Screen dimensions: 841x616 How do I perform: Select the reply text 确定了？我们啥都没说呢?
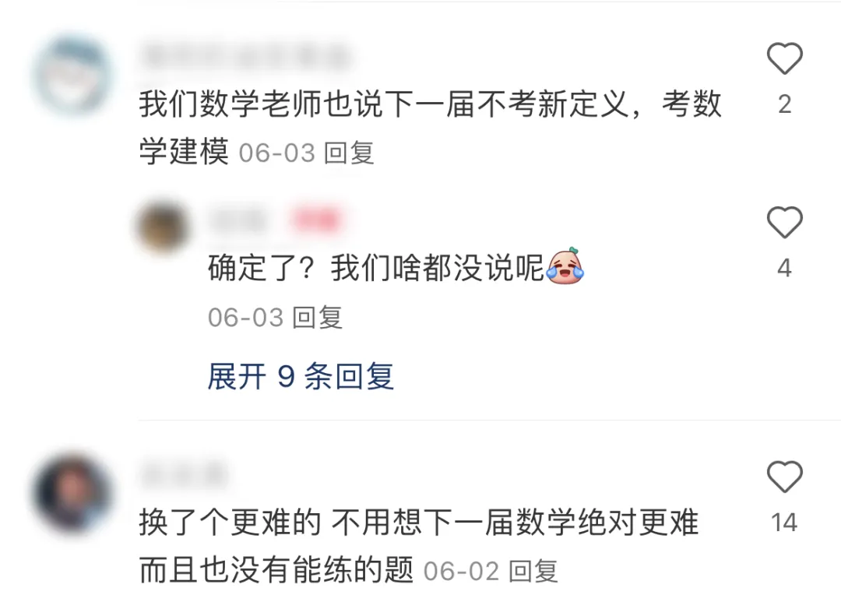click(377, 268)
